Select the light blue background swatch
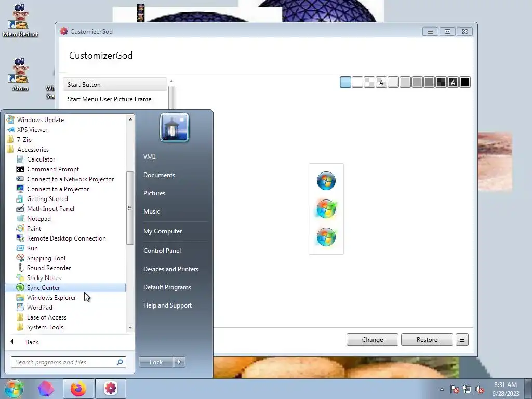532x399 pixels. pyautogui.click(x=345, y=82)
